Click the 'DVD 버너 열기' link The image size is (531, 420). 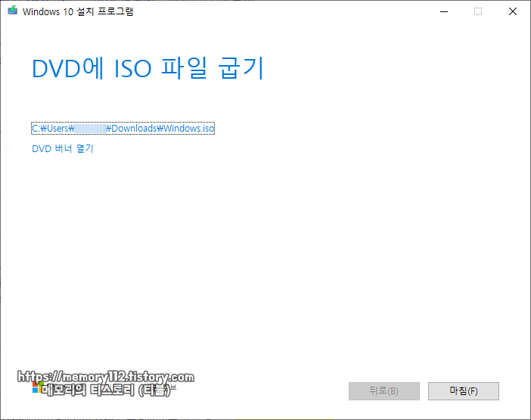coord(63,148)
